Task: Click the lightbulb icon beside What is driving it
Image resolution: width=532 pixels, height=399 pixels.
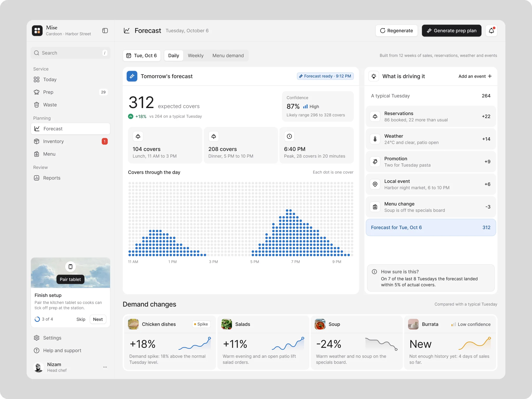Action: (x=374, y=76)
